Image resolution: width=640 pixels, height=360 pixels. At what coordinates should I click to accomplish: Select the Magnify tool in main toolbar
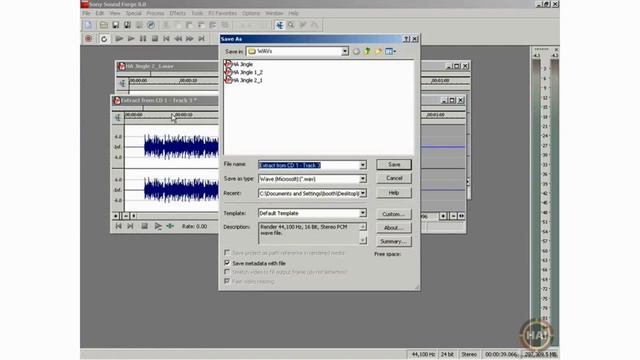click(x=291, y=25)
